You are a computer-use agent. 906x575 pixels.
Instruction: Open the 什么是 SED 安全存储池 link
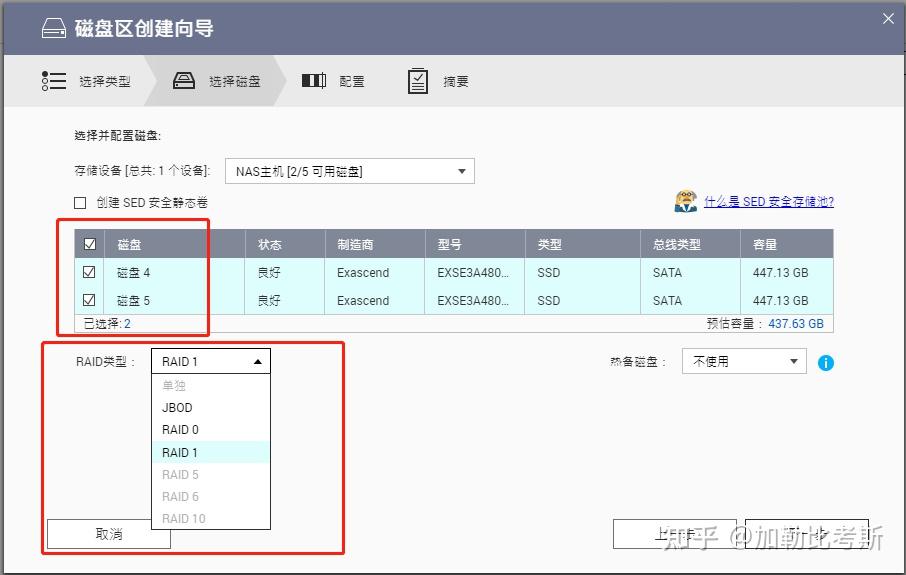768,202
